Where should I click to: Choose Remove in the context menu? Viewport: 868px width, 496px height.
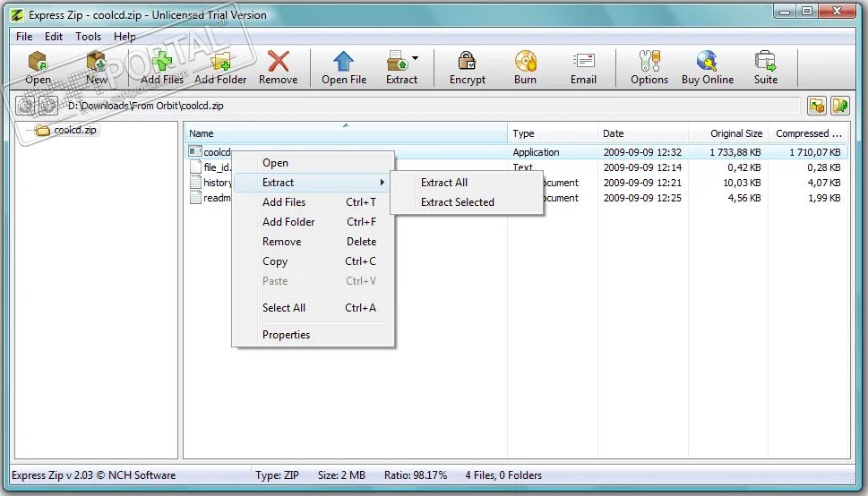282,242
